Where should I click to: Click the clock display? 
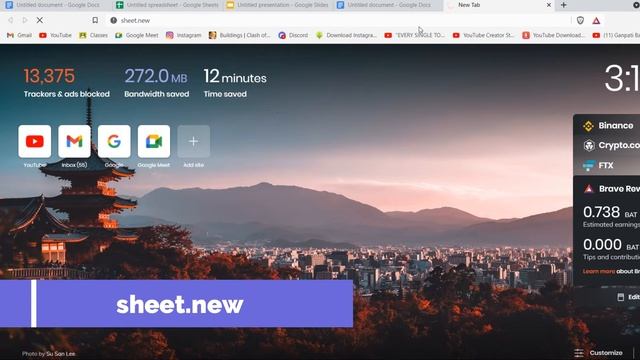(622, 78)
